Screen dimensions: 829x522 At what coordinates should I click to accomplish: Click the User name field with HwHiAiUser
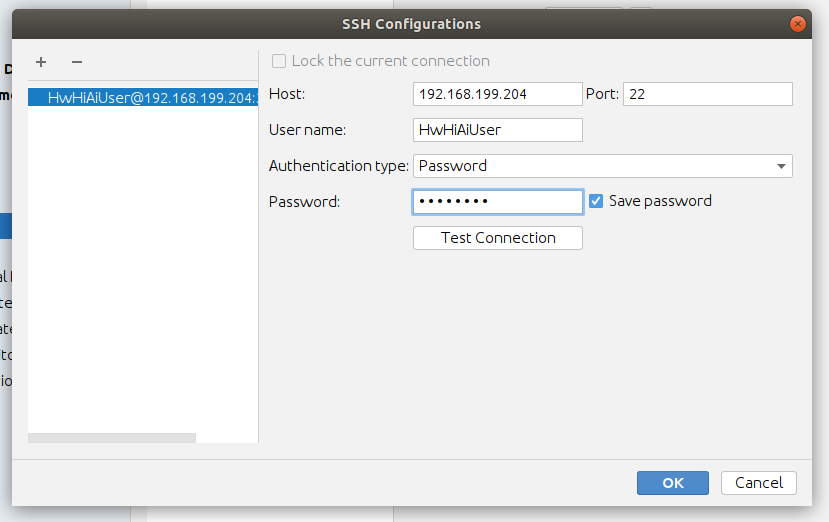coord(497,130)
